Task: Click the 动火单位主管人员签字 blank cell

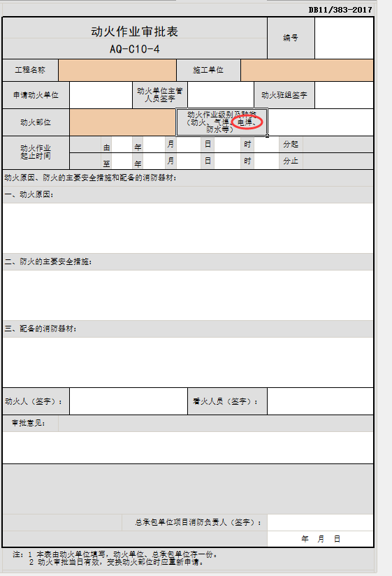Action: pos(221,95)
